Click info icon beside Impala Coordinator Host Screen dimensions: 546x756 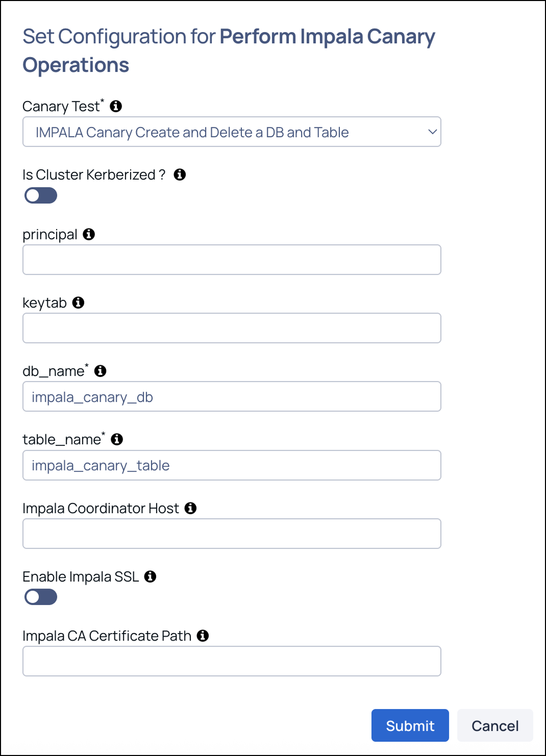click(190, 508)
